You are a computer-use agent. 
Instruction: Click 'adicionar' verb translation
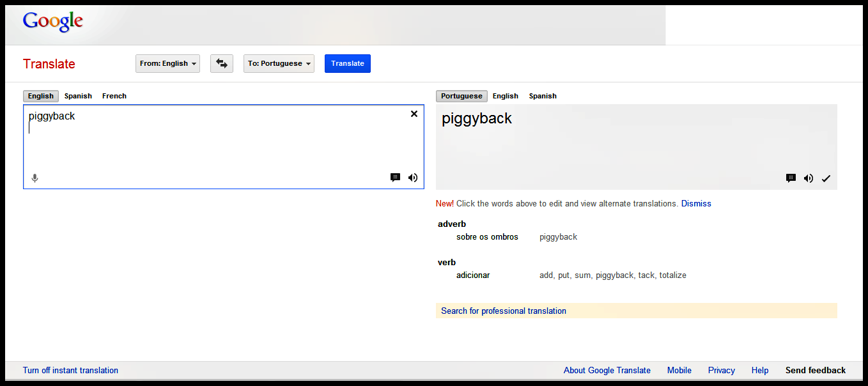[x=473, y=275]
